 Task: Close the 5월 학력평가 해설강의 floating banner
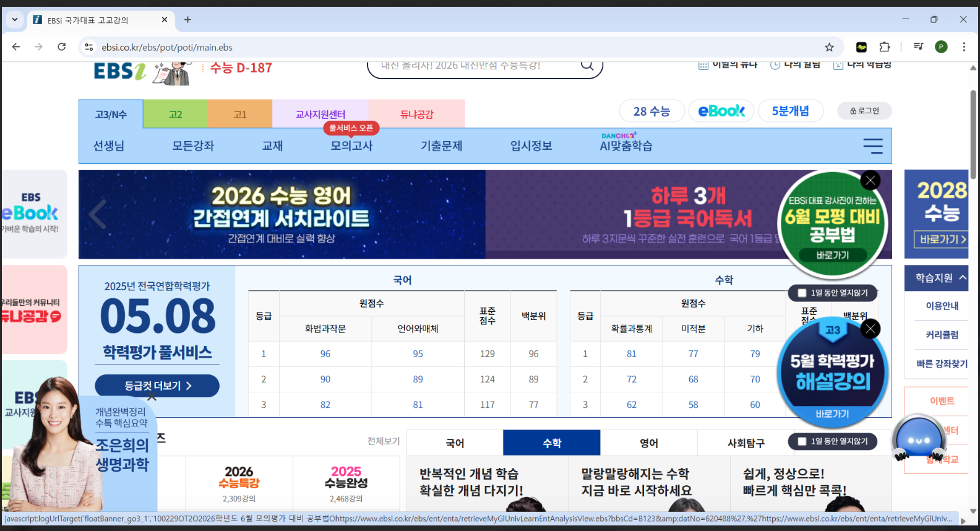pos(870,329)
